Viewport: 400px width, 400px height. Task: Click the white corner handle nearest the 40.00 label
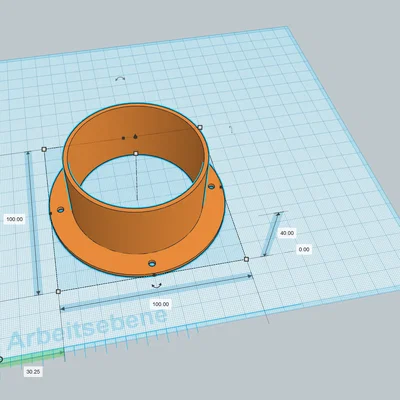(246, 259)
